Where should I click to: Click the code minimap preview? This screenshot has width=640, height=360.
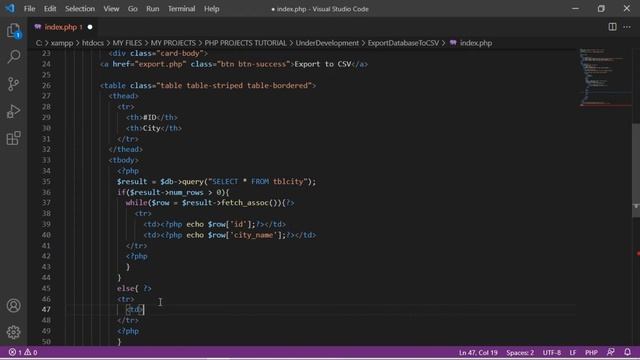coord(605,78)
